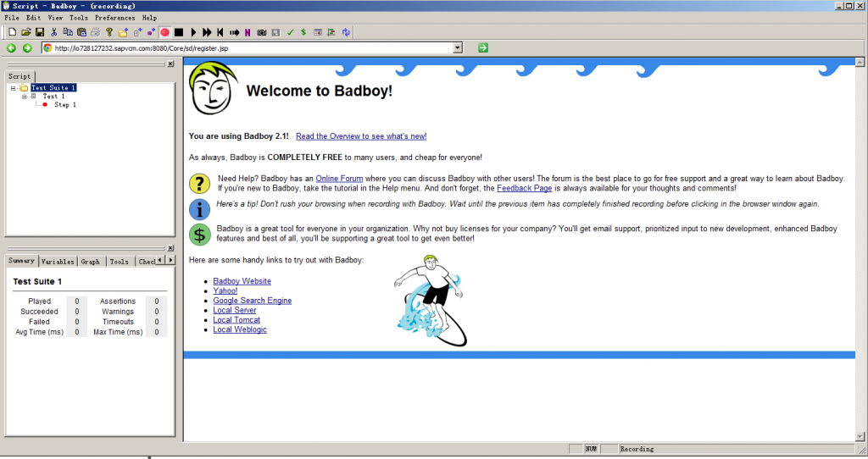
Task: Go forward with the green right arrow
Action: (27, 48)
